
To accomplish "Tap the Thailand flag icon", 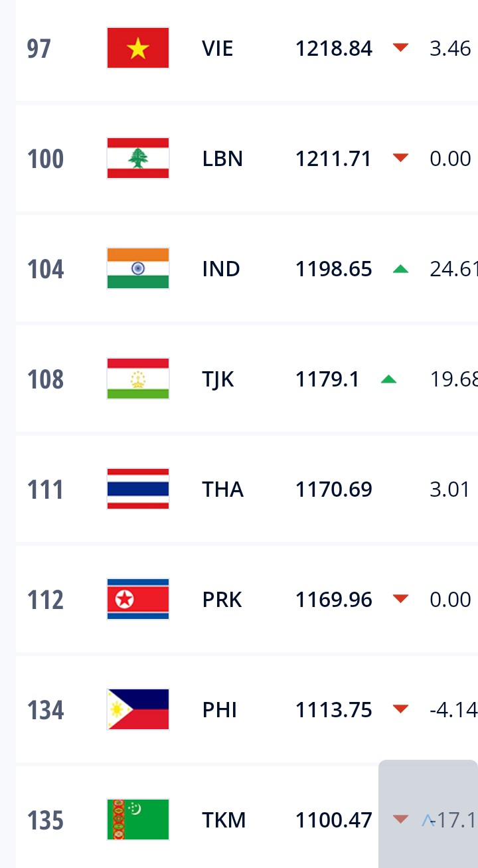I will point(138,489).
